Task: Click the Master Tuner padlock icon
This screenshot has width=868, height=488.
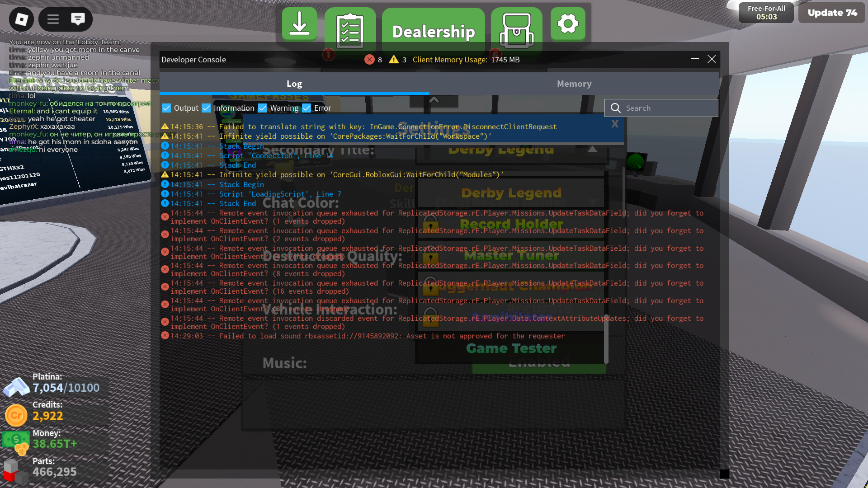Action: 430,255
